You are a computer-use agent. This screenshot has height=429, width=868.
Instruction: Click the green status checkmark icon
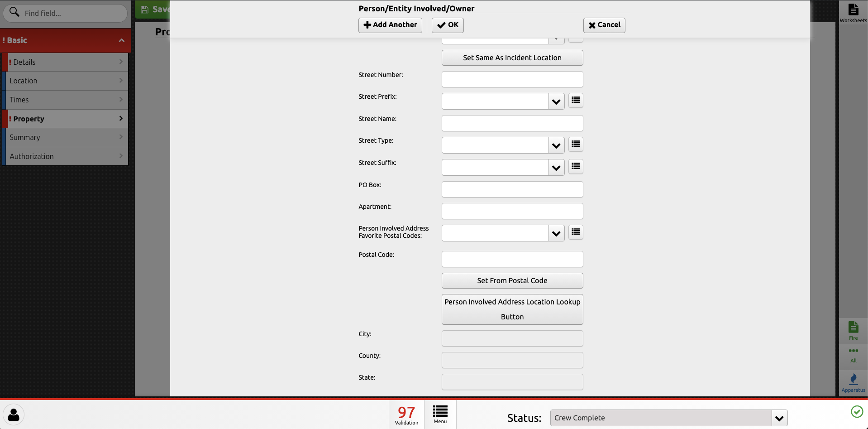(857, 411)
